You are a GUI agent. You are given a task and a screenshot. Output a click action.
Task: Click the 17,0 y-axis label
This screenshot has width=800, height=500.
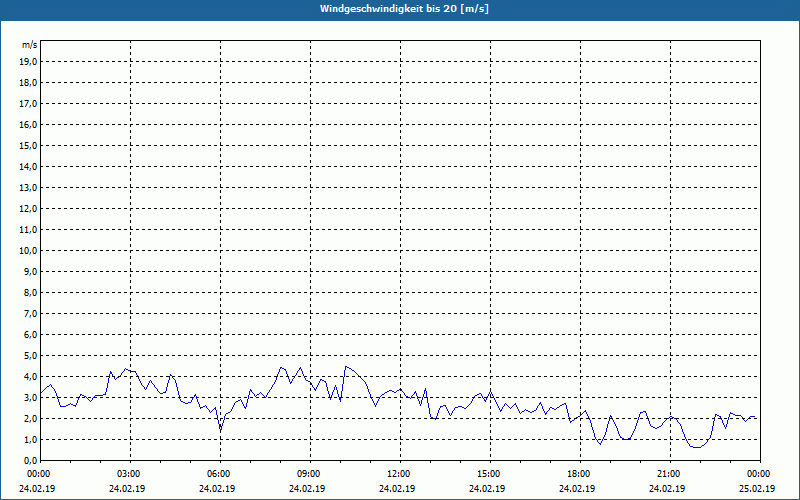(28, 104)
